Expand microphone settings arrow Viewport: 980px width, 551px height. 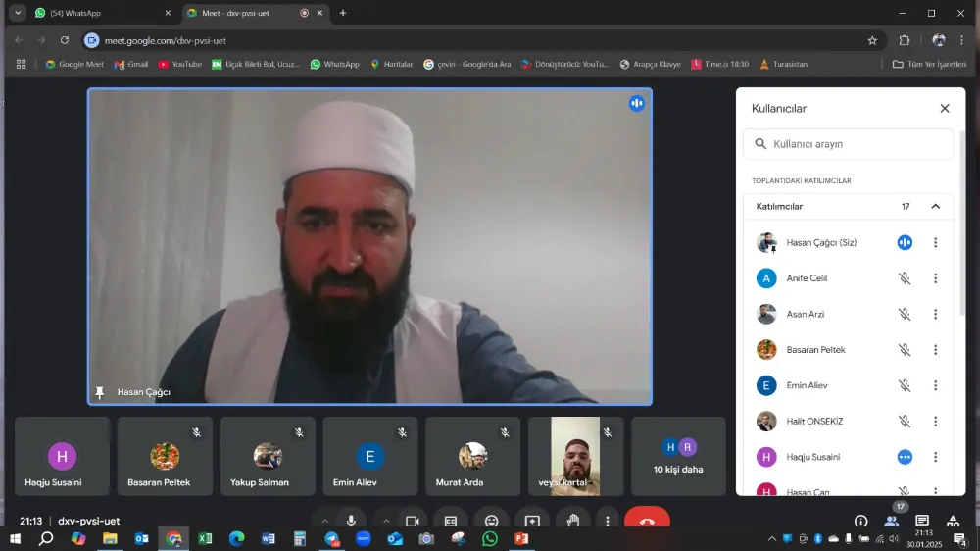pyautogui.click(x=324, y=521)
